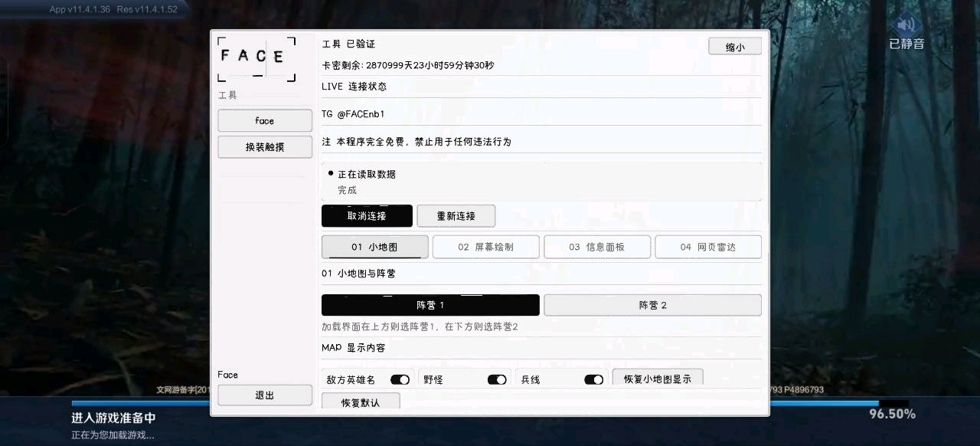Click the 工具 已验证 header text
Screen dimensions: 980x446
pos(348,44)
